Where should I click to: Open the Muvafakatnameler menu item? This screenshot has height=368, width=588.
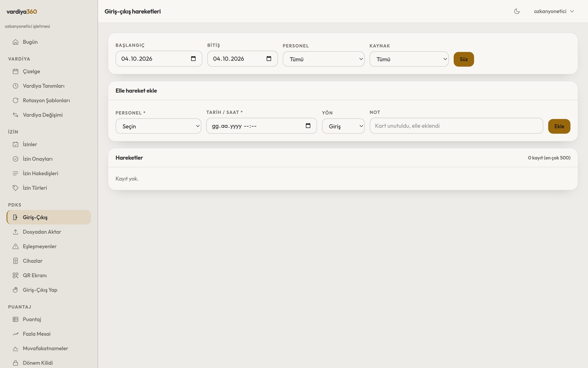[x=49, y=348]
